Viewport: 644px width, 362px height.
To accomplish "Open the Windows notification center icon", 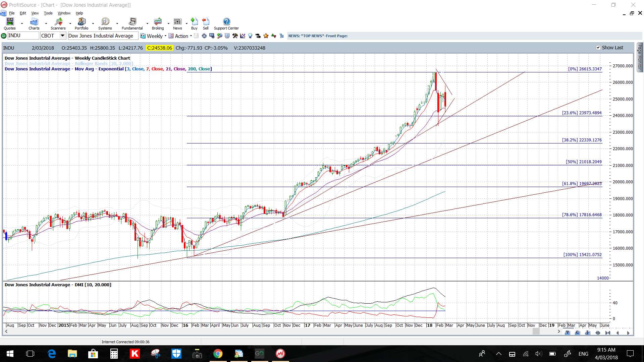I will (x=630, y=354).
